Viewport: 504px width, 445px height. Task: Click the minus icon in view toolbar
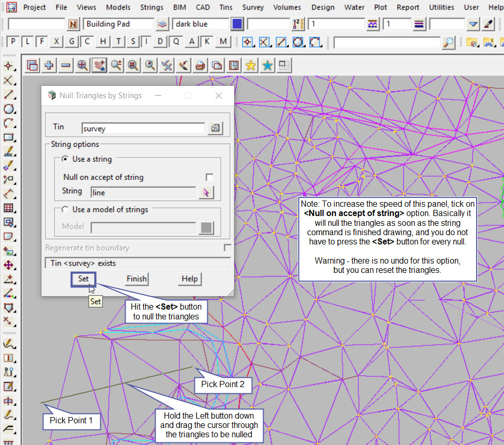66,65
